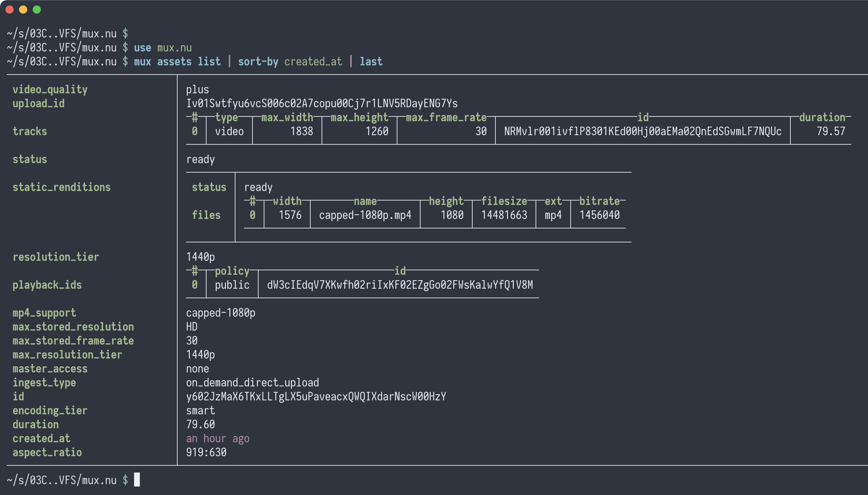Screen dimensions: 868x495
Task: Click the 'use mux.nu' command line
Action: pos(163,48)
